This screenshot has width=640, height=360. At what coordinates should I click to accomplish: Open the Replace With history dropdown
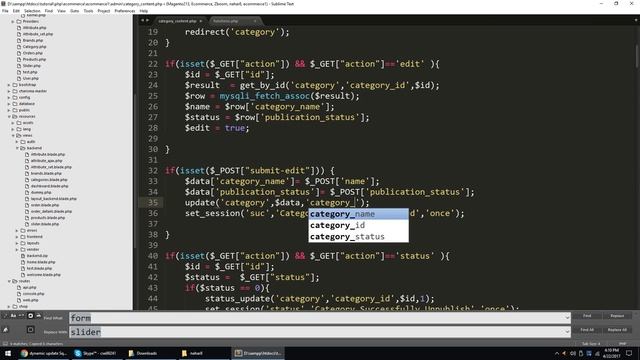point(567,332)
